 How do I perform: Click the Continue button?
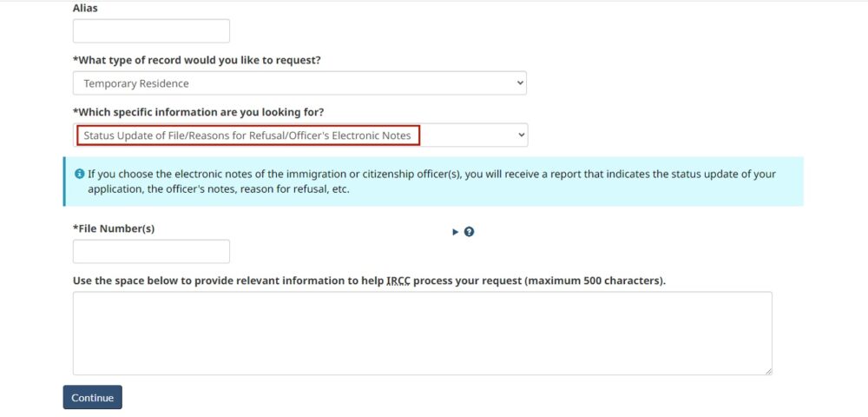[93, 398]
